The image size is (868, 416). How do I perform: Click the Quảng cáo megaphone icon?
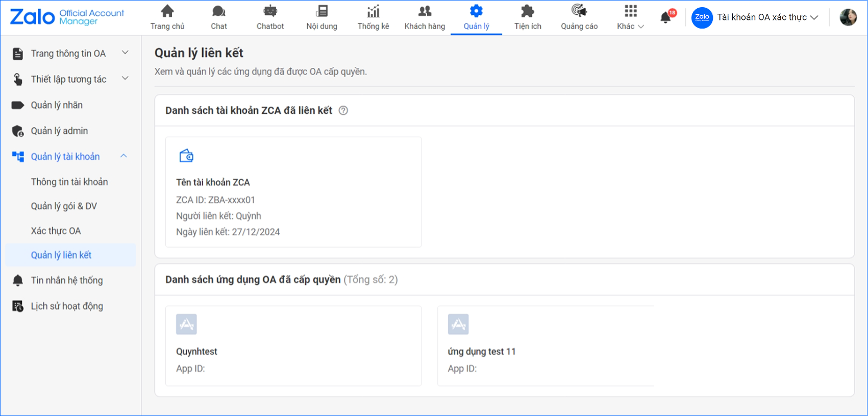[x=579, y=11]
